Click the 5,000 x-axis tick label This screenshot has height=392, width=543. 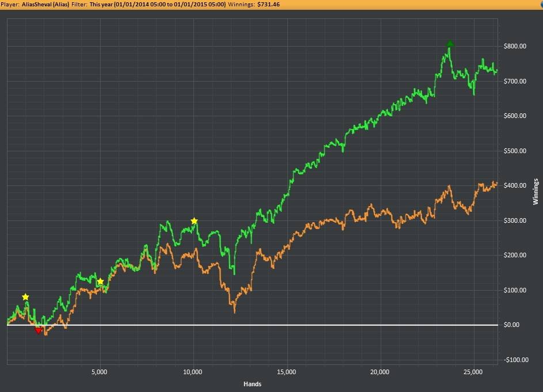100,372
